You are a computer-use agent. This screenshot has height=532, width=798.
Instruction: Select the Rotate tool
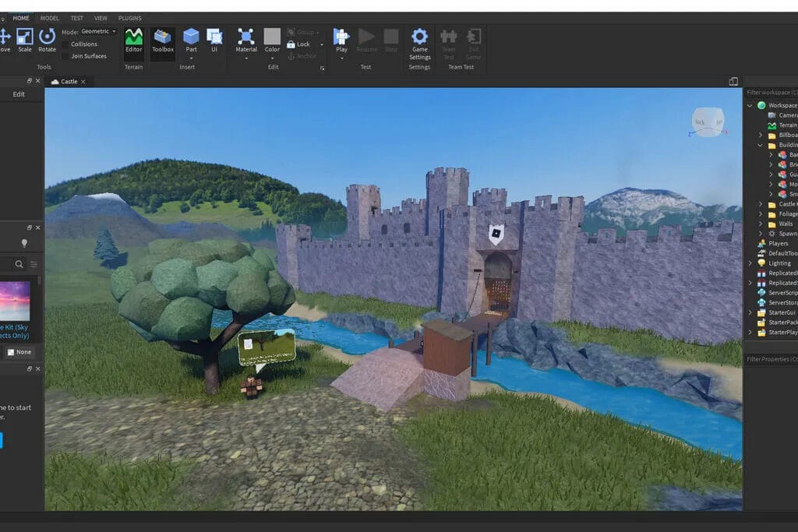[x=47, y=37]
